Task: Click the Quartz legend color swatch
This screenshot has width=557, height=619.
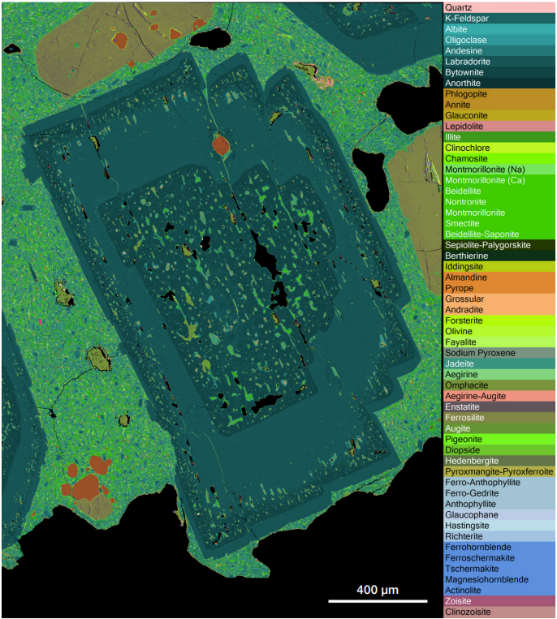Action: tap(499, 8)
